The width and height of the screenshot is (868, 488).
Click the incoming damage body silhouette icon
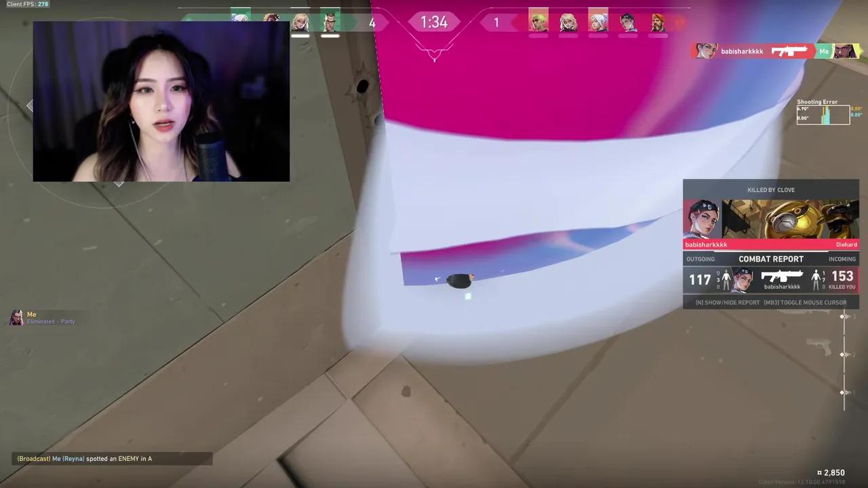pos(816,279)
